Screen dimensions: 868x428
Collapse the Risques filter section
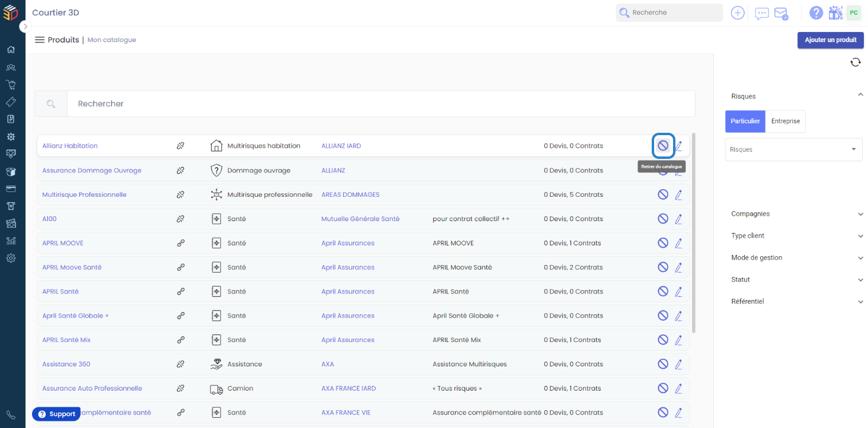[x=860, y=95]
